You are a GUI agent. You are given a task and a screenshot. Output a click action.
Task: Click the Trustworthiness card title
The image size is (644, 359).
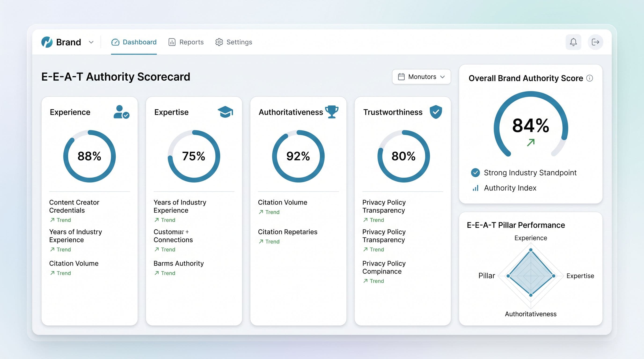(x=393, y=112)
